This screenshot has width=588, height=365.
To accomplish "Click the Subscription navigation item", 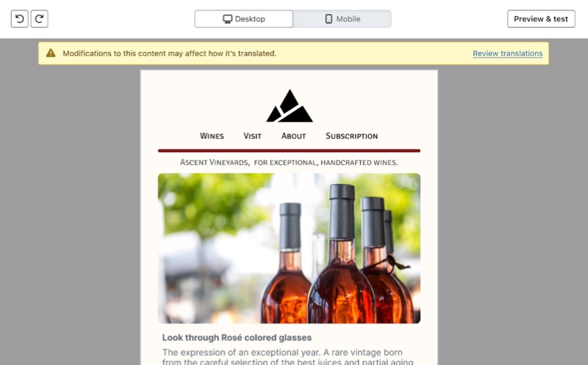I will tap(352, 136).
